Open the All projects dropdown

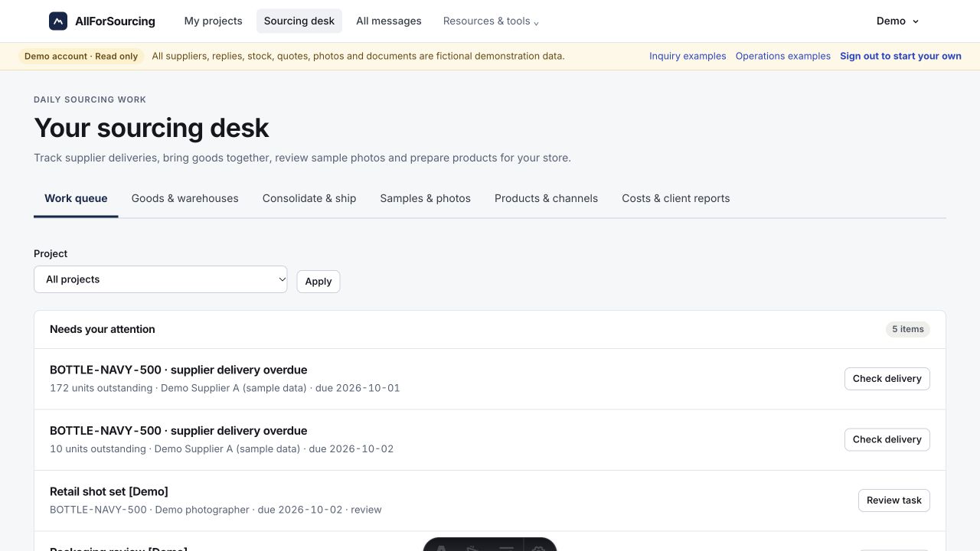[161, 279]
